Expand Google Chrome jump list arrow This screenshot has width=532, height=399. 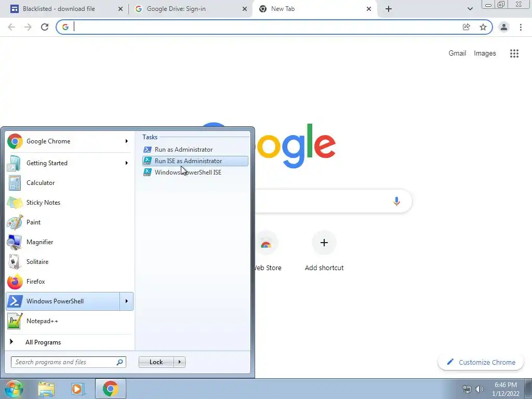(x=127, y=141)
